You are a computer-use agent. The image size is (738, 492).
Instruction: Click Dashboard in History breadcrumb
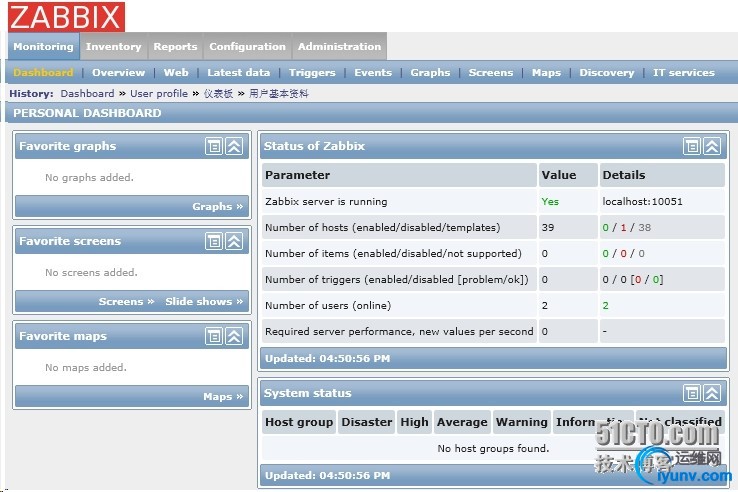click(87, 93)
